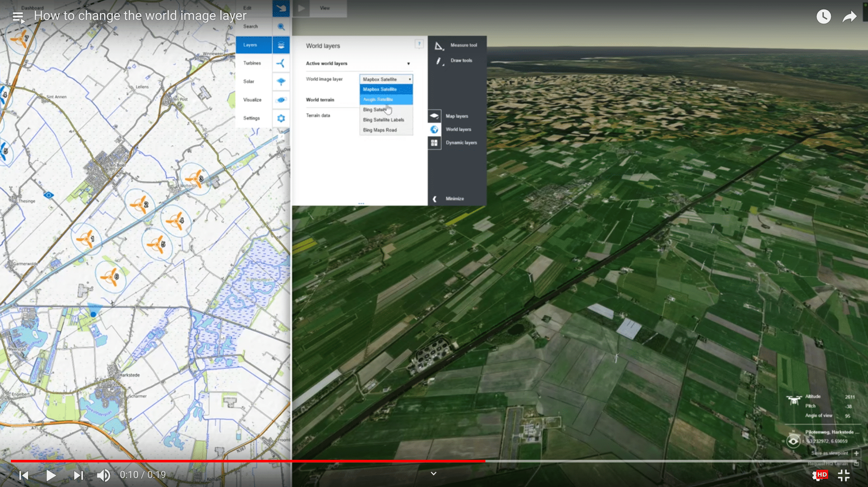Mute the video volume
This screenshot has width=868, height=487.
coord(104,475)
